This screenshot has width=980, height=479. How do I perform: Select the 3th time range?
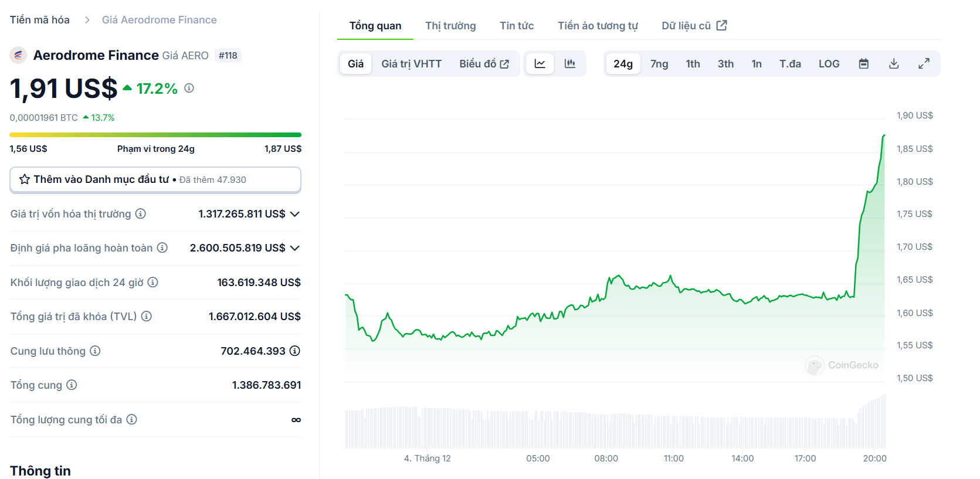tap(725, 63)
